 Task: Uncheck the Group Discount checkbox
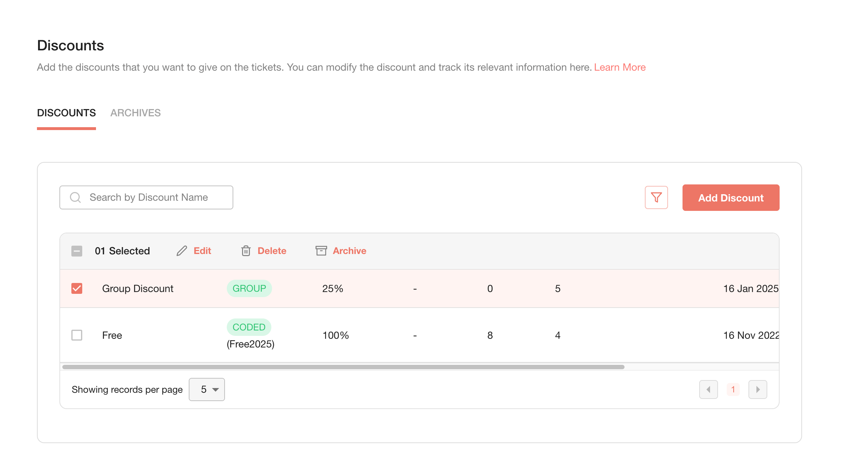77,288
